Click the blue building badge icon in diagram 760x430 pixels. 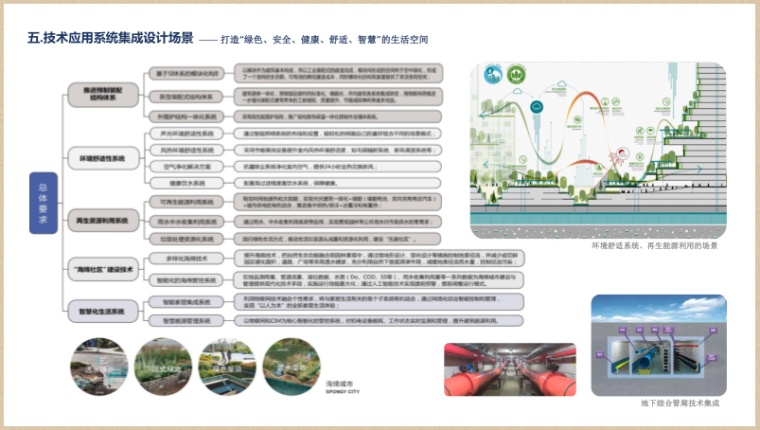click(493, 77)
